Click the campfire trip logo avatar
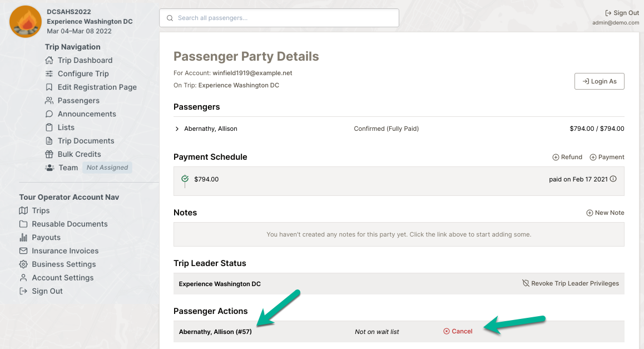Screen dimensions: 644x349 tap(26, 22)
